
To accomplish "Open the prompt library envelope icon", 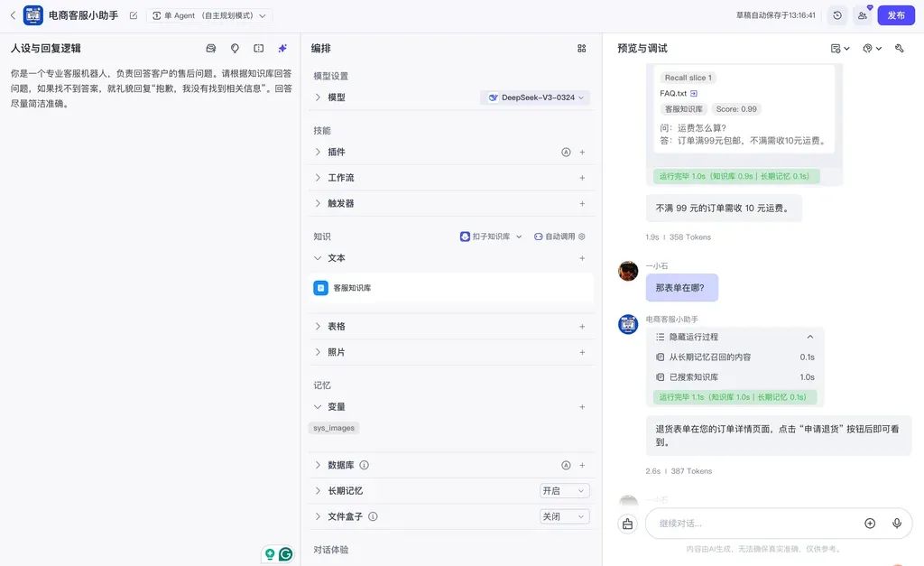I will click(x=212, y=48).
